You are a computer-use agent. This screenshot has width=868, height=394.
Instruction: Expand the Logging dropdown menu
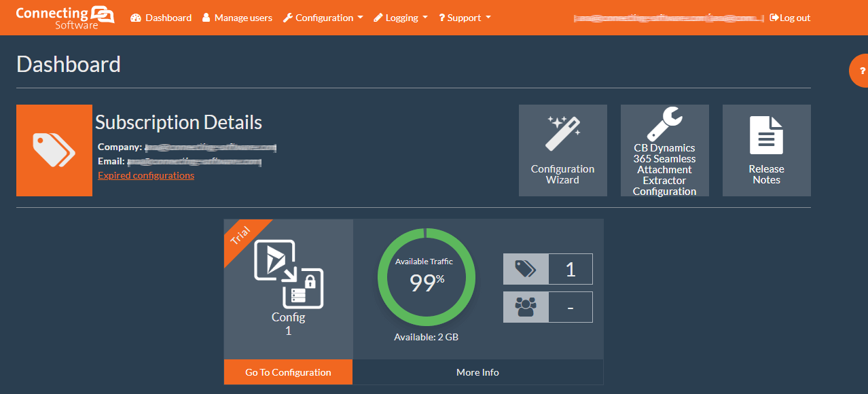401,18
